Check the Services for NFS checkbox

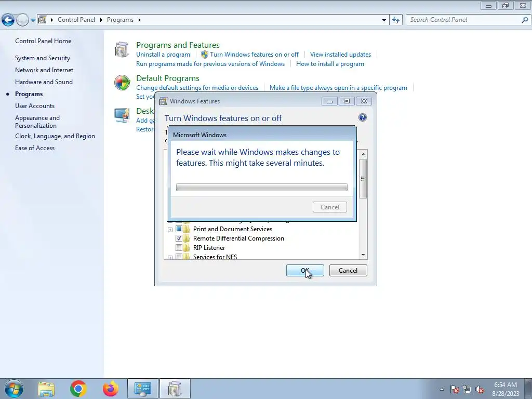pyautogui.click(x=179, y=257)
